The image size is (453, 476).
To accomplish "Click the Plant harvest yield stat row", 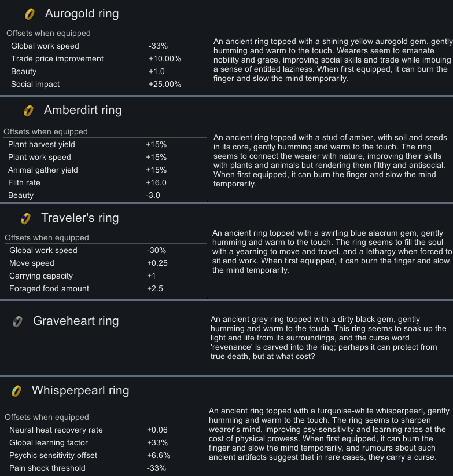I will coord(105,145).
